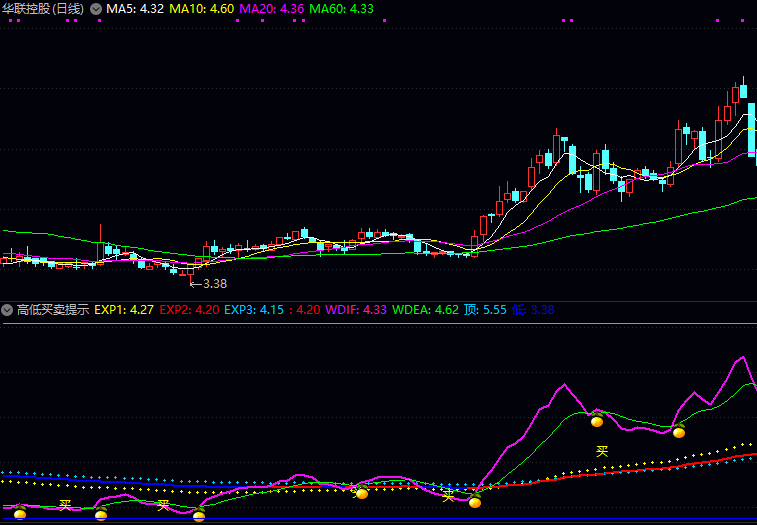Click the leftmost gold ball signal marker
The width and height of the screenshot is (757, 525).
20,514
